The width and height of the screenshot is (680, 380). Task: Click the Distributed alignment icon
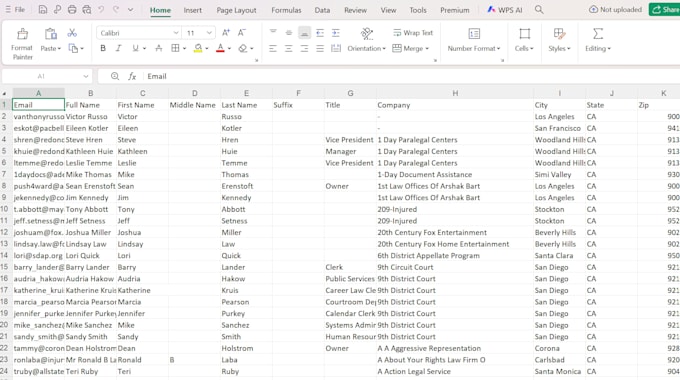pos(336,48)
